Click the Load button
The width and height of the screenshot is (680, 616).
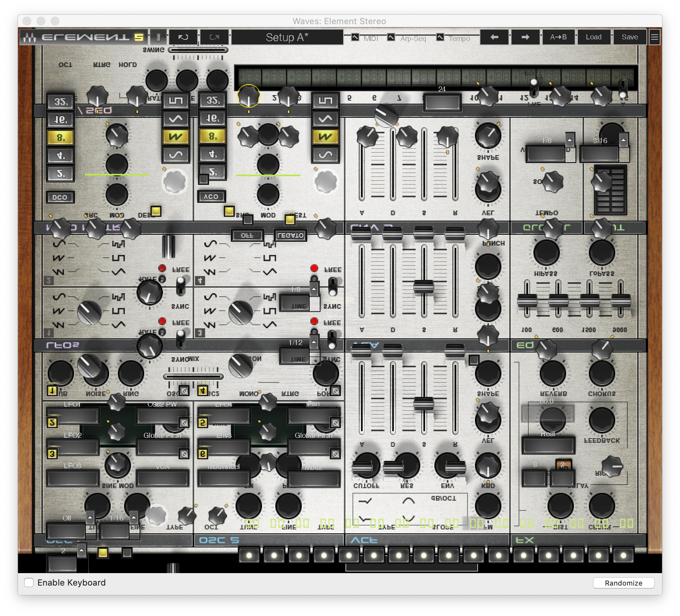(x=593, y=37)
